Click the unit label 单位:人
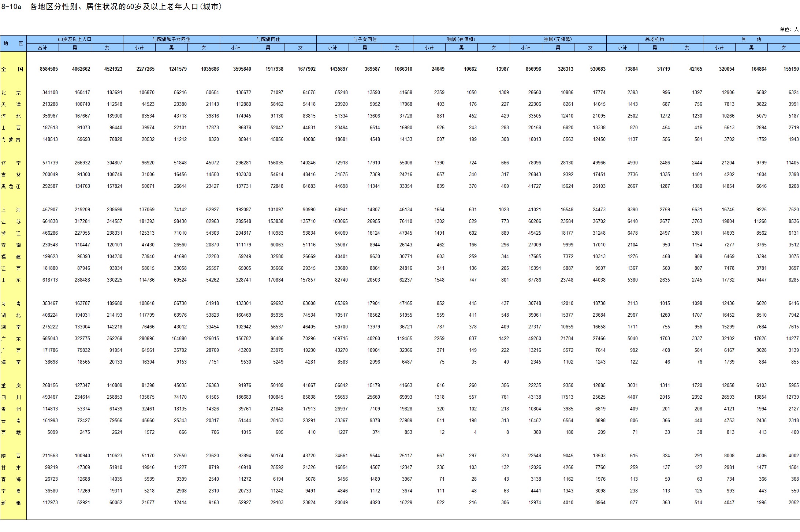Screen dimensions: 800x532 [x=789, y=29]
